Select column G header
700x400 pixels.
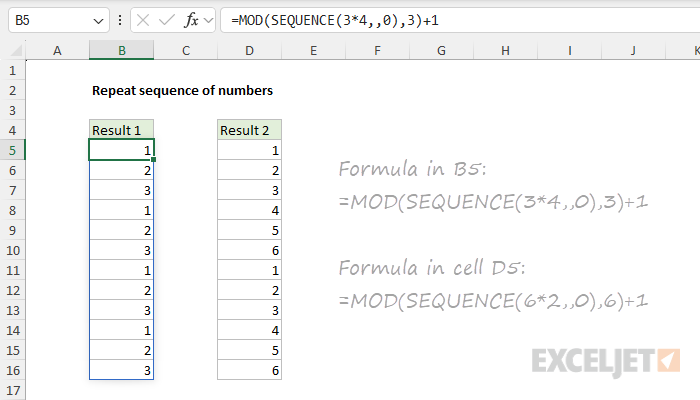tap(442, 50)
